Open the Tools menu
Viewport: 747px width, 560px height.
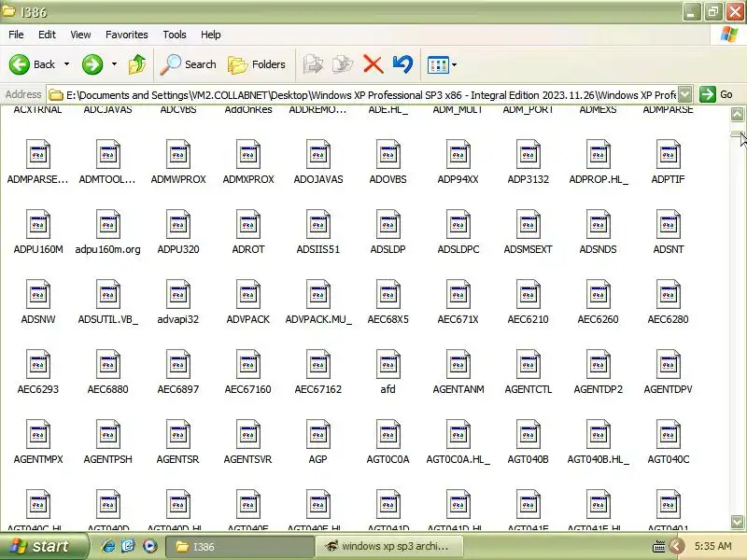[175, 35]
